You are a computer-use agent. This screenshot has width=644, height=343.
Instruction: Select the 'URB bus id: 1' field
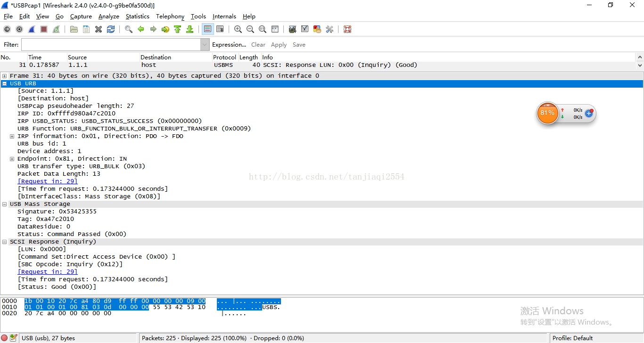pos(42,144)
